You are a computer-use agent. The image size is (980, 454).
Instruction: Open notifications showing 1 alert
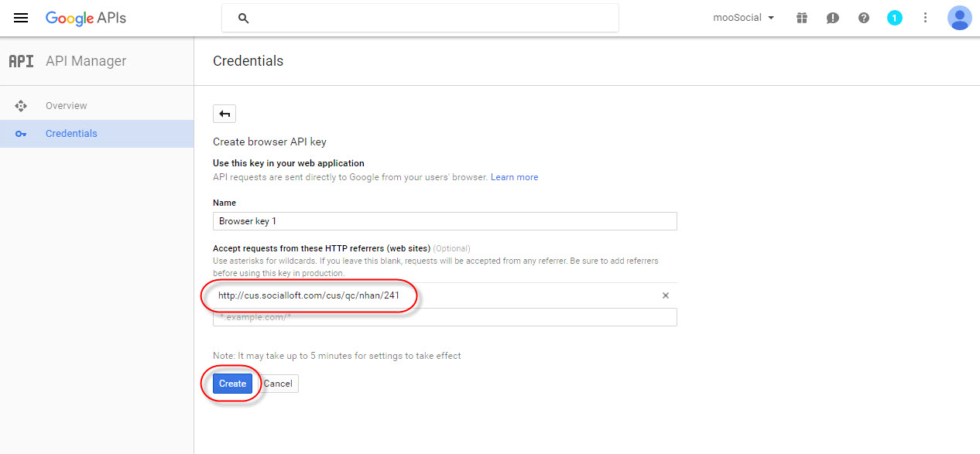pyautogui.click(x=895, y=17)
